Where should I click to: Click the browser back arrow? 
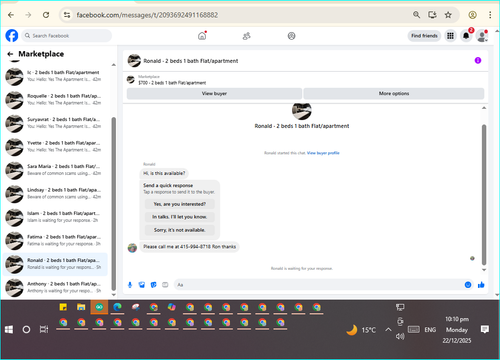[11, 15]
